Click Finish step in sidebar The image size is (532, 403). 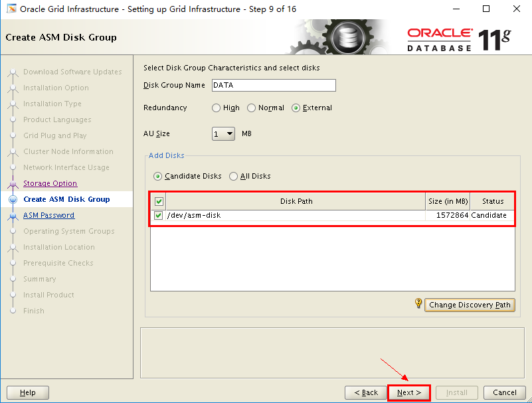(x=34, y=311)
